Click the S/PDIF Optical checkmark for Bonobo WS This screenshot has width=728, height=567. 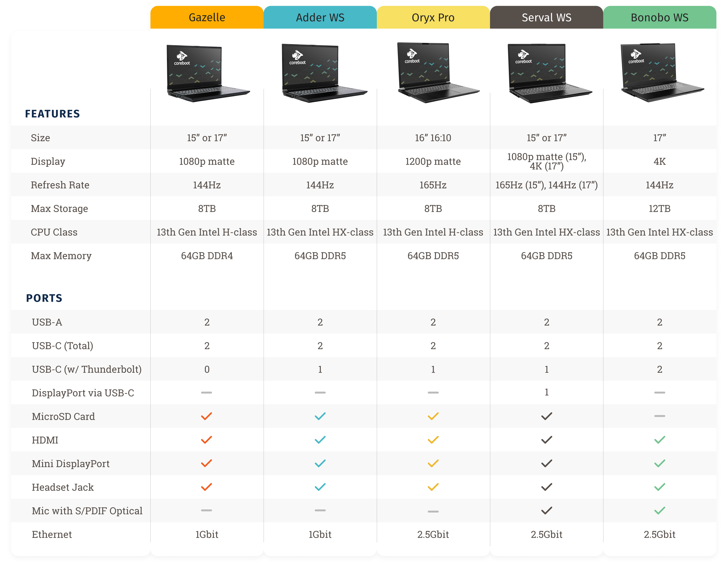coord(659,510)
